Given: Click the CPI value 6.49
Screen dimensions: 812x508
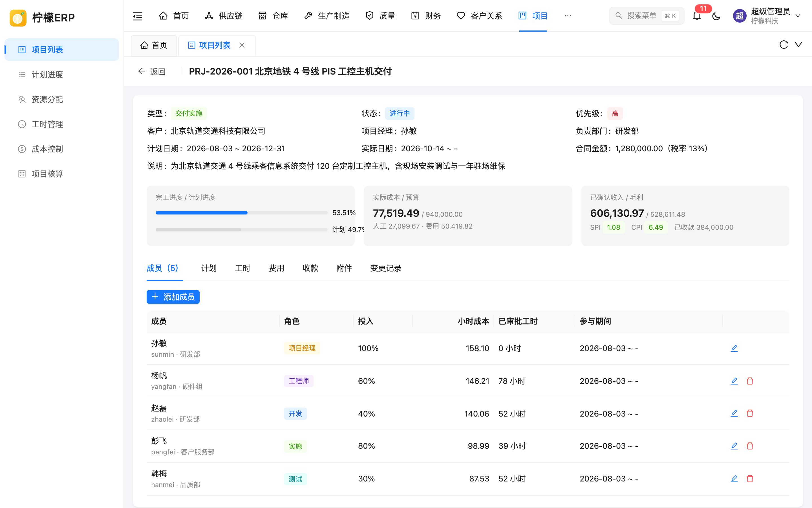Looking at the screenshot, I should pos(656,227).
